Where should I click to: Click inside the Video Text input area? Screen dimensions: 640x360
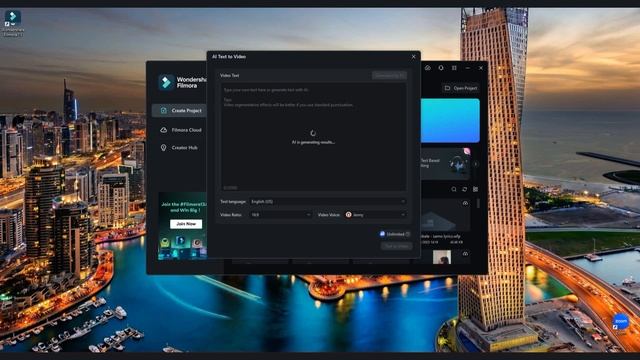313,137
